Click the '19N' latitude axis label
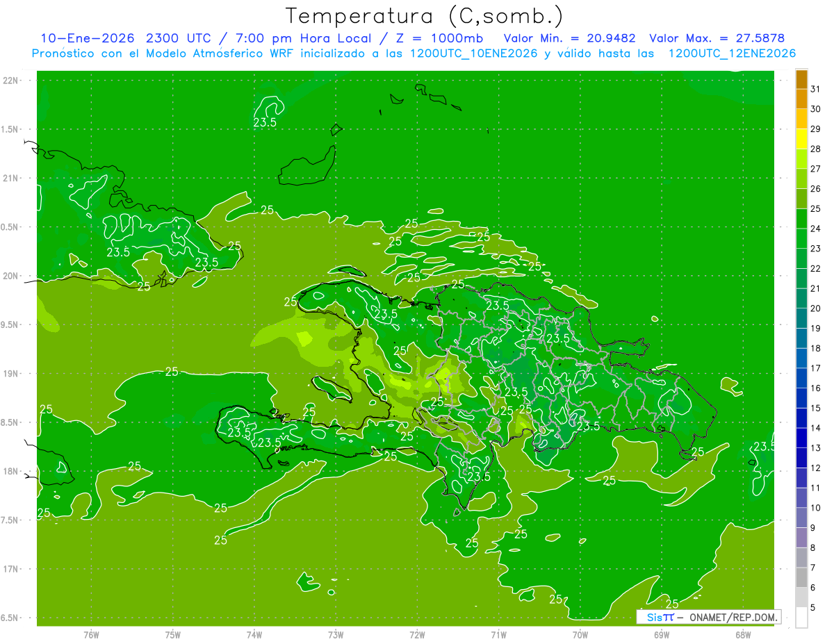The image size is (834, 644). pos(11,374)
